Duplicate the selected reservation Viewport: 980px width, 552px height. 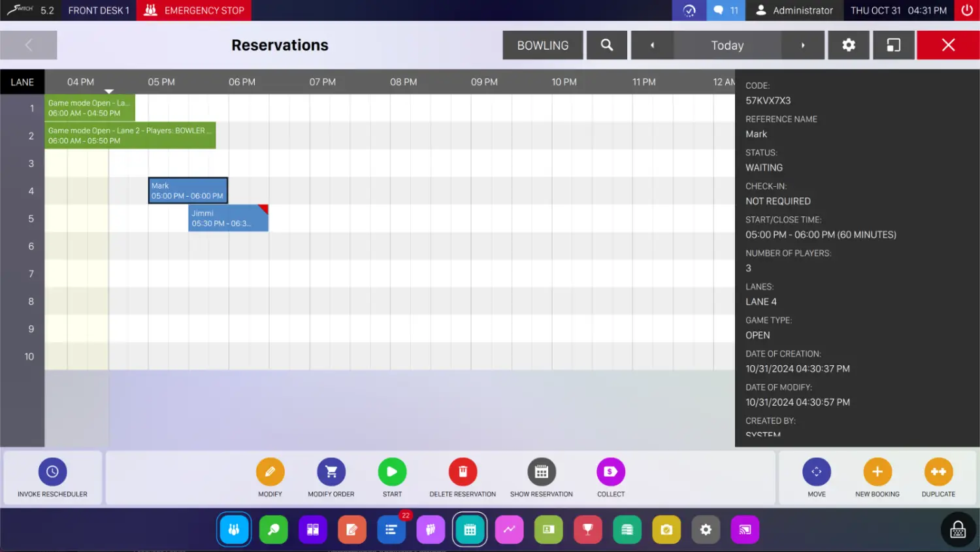coord(938,478)
